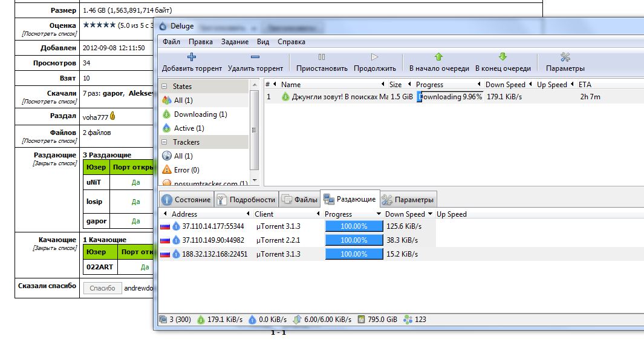Screen dimensions: 644x342
Task: Click the Deluge logo in the title bar
Action: point(163,26)
